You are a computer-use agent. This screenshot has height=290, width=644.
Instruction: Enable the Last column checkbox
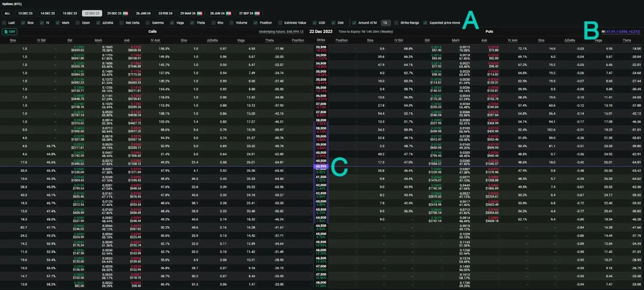pos(4,23)
